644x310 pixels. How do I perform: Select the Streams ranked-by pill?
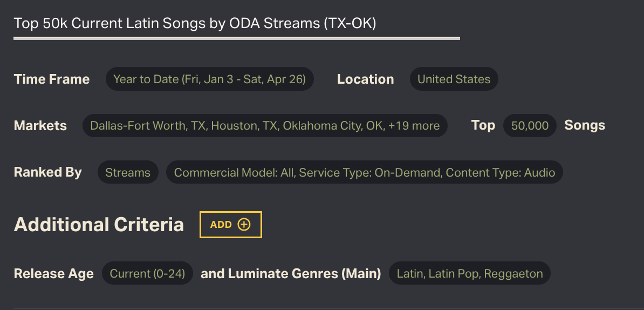coord(128,173)
